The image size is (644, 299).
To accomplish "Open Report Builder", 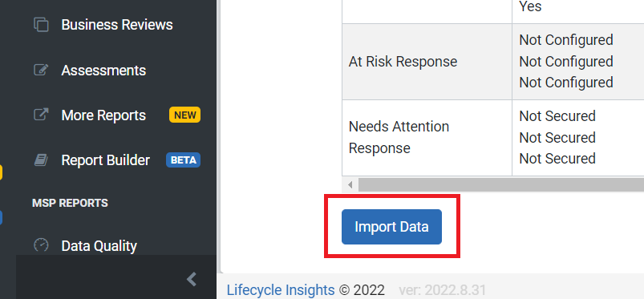I will pyautogui.click(x=106, y=160).
